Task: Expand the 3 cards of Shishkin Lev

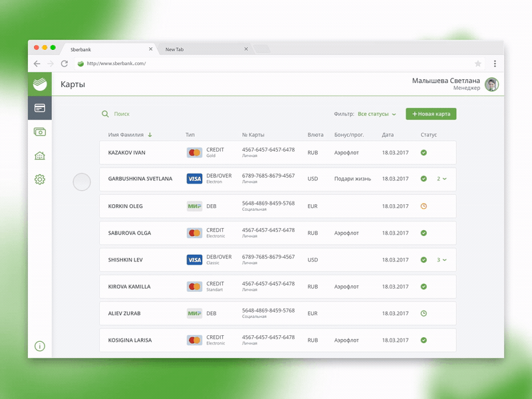Action: [x=442, y=260]
